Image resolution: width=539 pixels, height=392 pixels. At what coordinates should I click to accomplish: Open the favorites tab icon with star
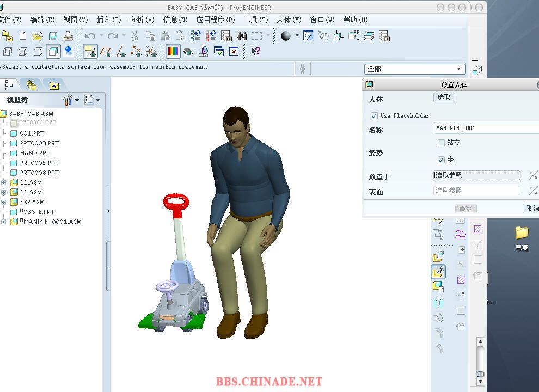[x=54, y=85]
